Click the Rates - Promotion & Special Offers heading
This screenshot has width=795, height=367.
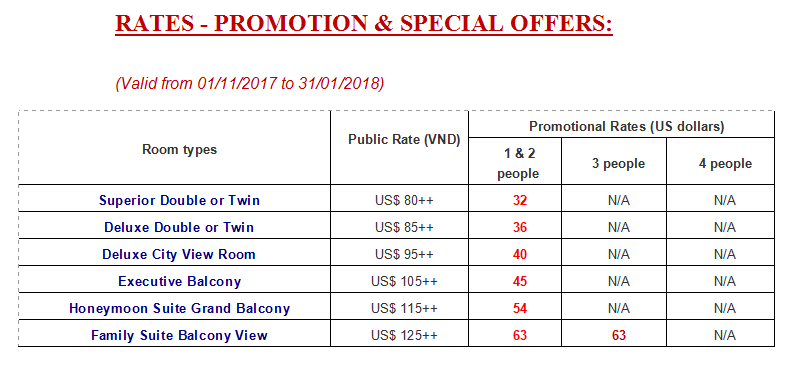click(x=364, y=24)
